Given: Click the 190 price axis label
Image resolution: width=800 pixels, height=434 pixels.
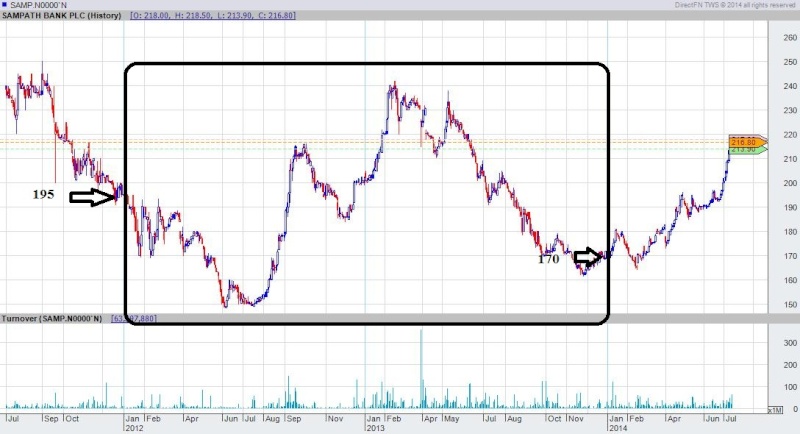Looking at the screenshot, I should coord(790,208).
